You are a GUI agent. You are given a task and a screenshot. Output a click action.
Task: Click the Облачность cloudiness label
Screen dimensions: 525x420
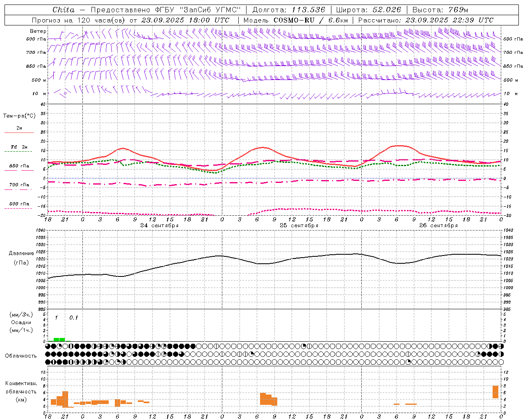tap(21, 356)
